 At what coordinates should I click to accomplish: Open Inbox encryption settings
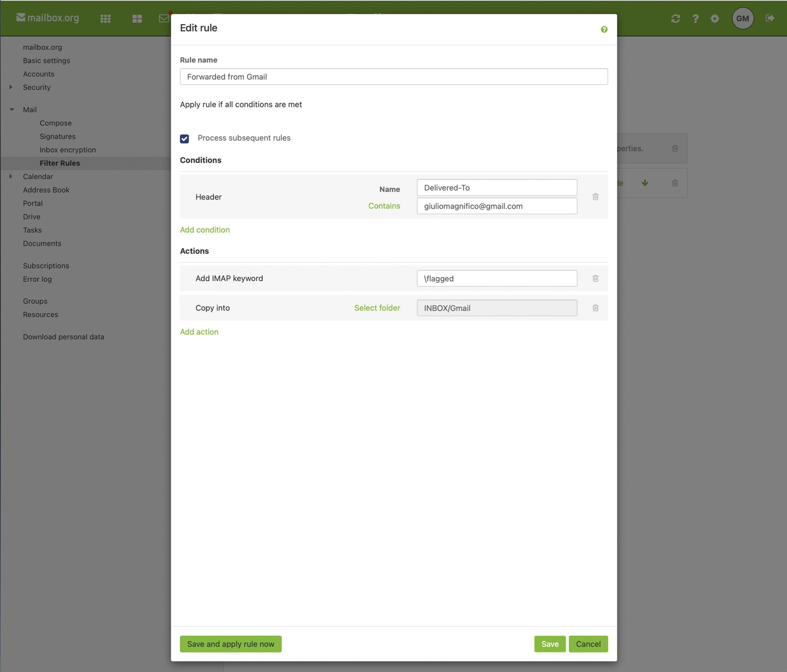(x=68, y=150)
